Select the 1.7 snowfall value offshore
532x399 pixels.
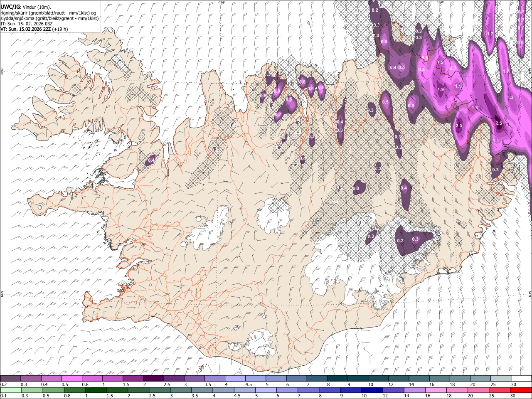(490, 34)
